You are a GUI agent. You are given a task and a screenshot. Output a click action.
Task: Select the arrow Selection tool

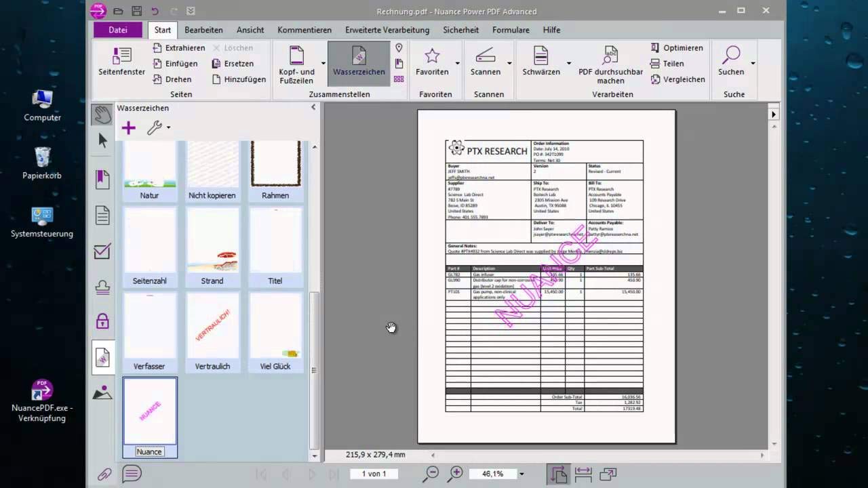[102, 140]
